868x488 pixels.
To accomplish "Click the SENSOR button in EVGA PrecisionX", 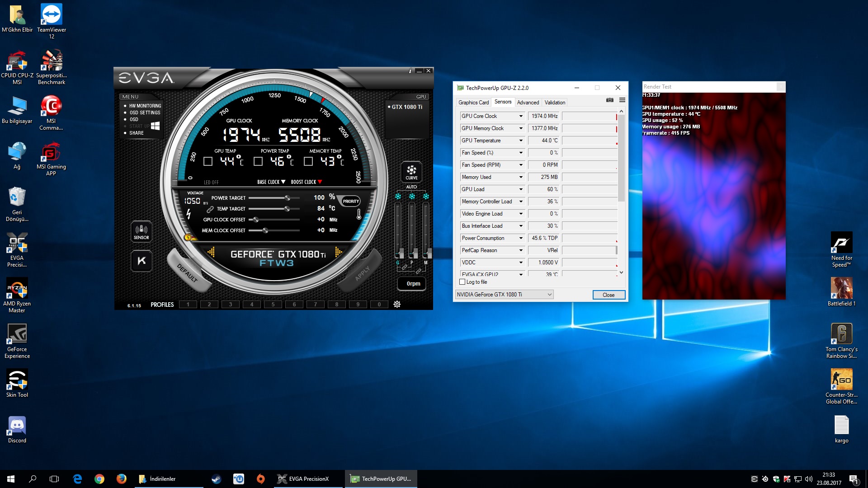I will [141, 231].
